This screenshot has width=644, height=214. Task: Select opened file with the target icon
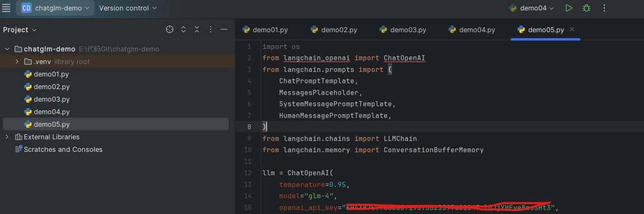click(x=170, y=30)
